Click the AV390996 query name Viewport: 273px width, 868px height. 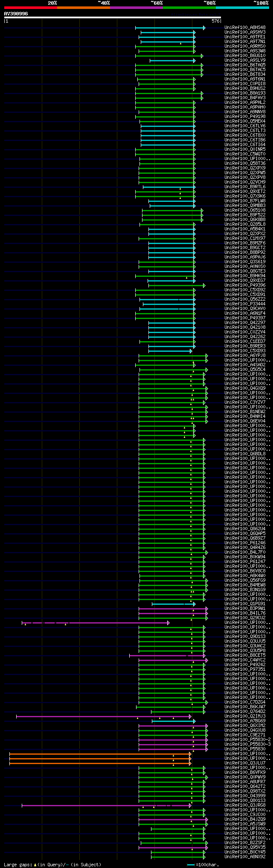pos(16,14)
